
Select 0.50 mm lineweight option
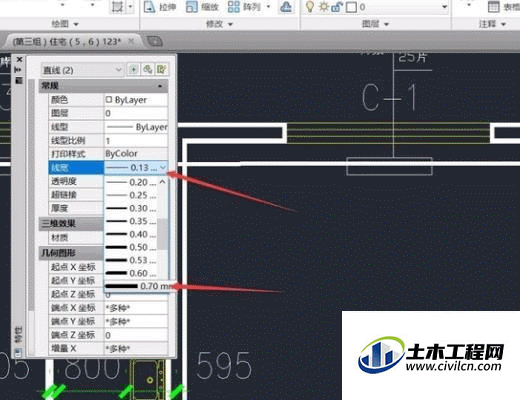coord(131,247)
